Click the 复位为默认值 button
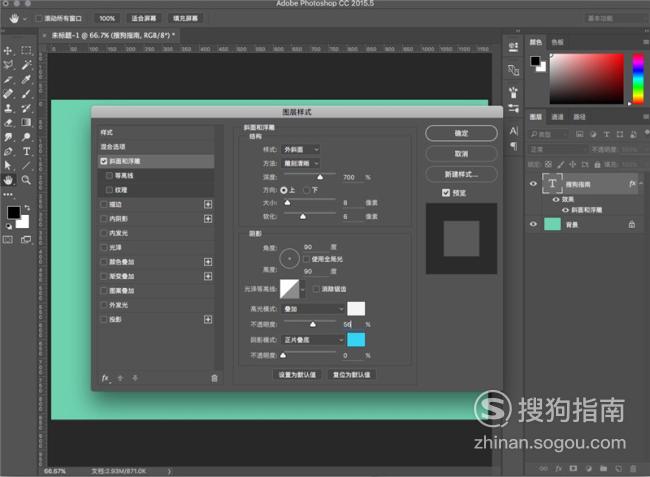 point(352,375)
